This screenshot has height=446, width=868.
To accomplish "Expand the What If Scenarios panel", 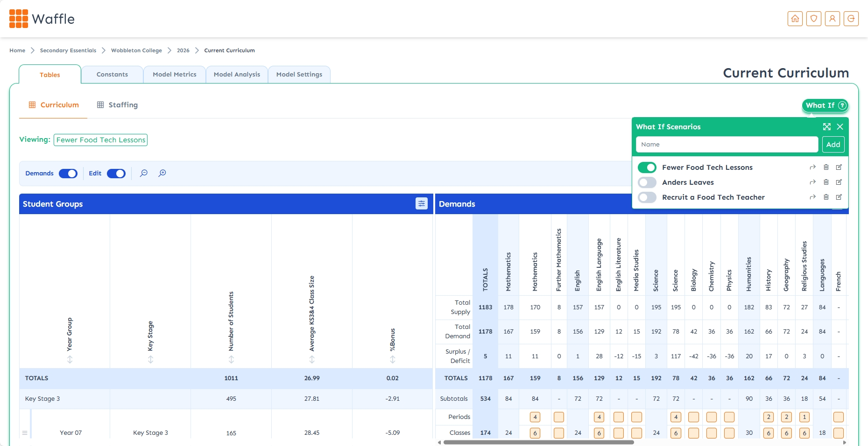I will pos(827,127).
